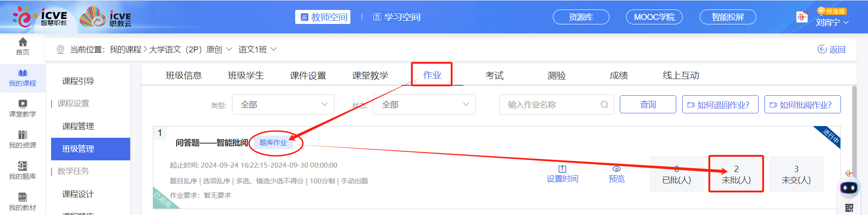Switch to 教师空间
The width and height of the screenshot is (868, 215).
pyautogui.click(x=323, y=17)
